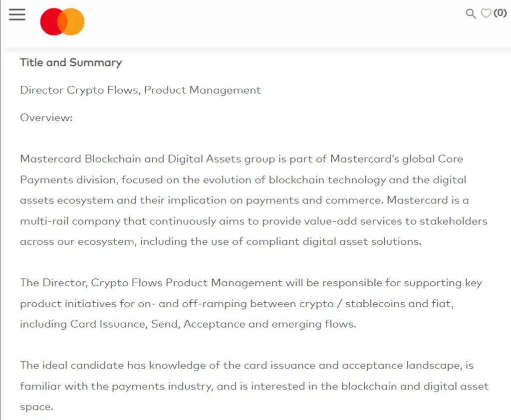Viewport: 511px width, 420px height.
Task: Click the line starting "product initiatives for on- and off-ramping"
Action: click(x=237, y=304)
